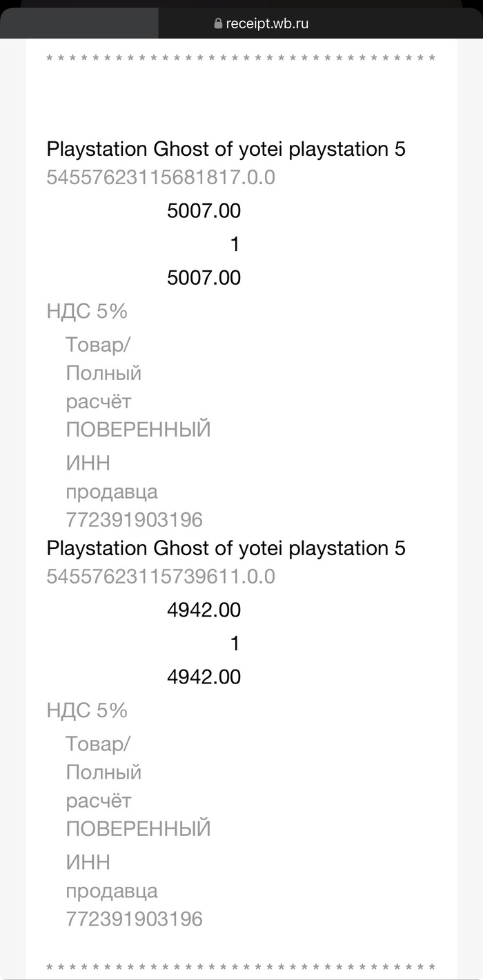The image size is (483, 980).
Task: Tap the receipt.wb.ru address field
Action: tap(267, 24)
